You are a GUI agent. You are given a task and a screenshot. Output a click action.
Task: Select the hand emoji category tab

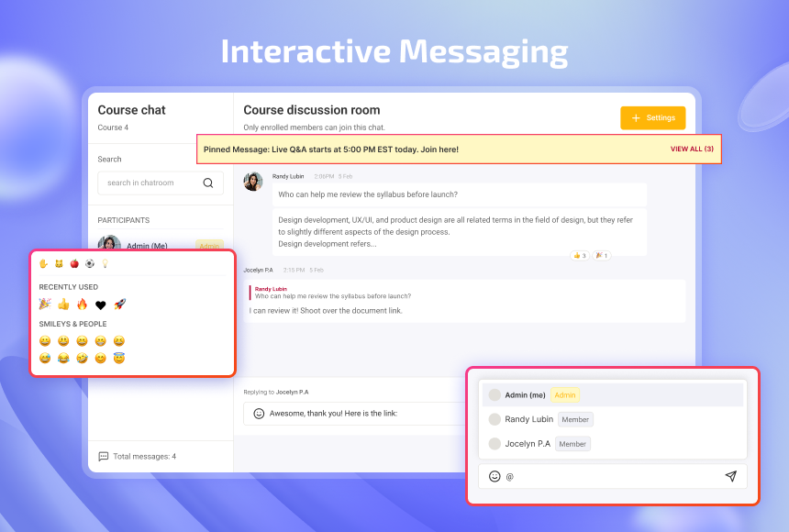44,263
